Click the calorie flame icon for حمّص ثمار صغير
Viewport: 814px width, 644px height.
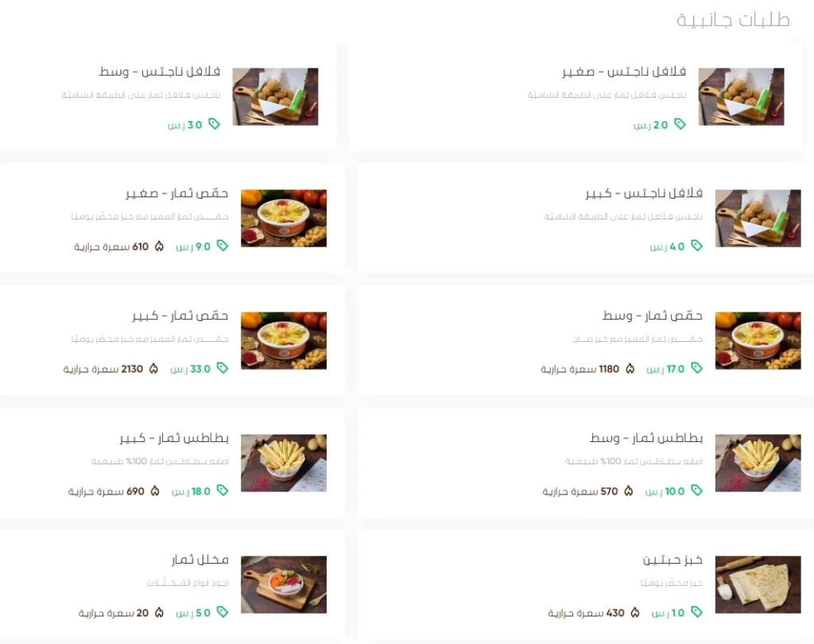pyautogui.click(x=159, y=246)
